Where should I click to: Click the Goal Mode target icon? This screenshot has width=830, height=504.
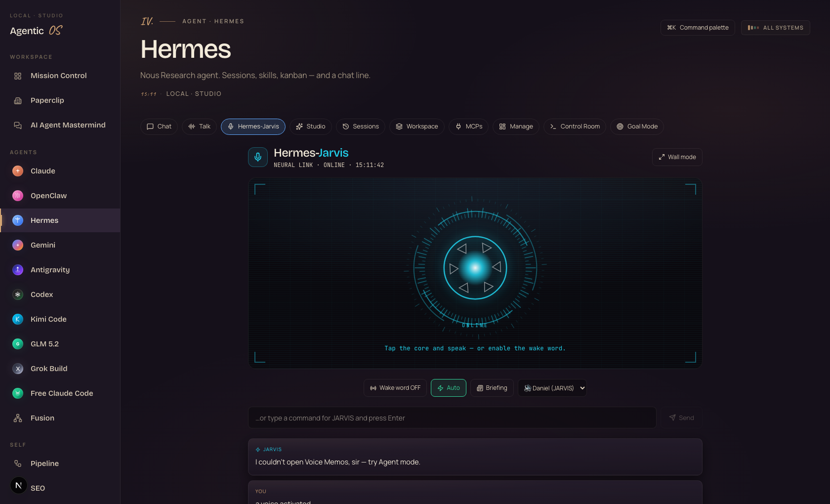(x=620, y=126)
